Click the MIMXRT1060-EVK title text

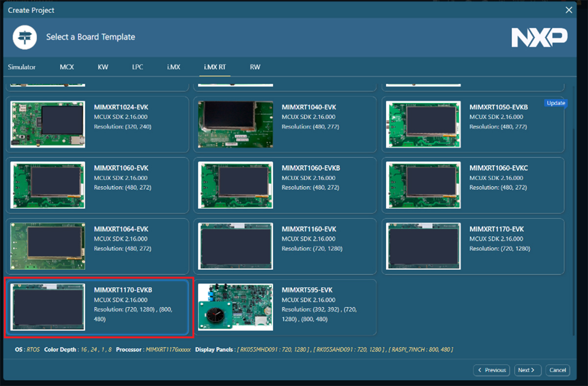pos(121,168)
